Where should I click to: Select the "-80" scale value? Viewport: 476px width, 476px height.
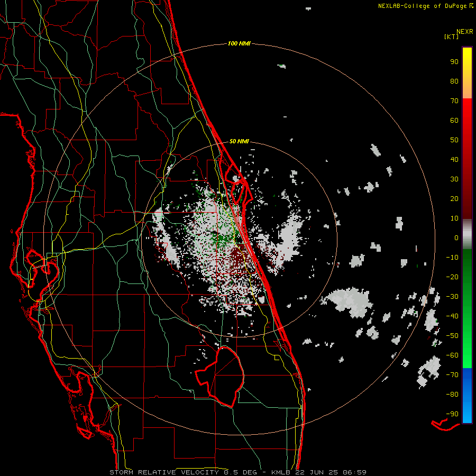point(452,395)
